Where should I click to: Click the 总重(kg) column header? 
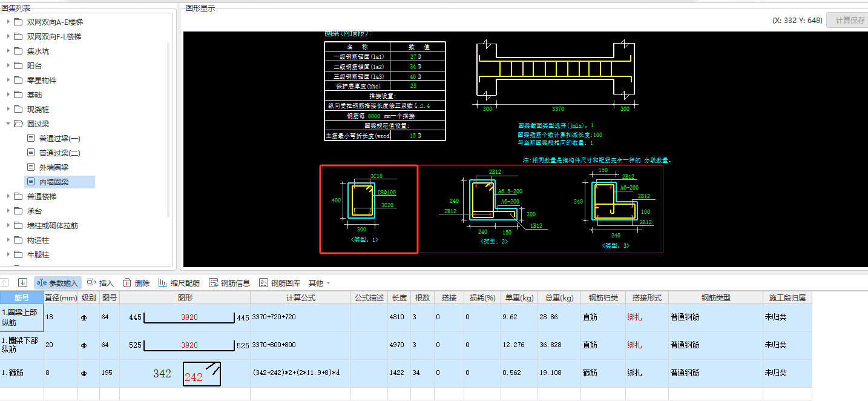coord(559,298)
